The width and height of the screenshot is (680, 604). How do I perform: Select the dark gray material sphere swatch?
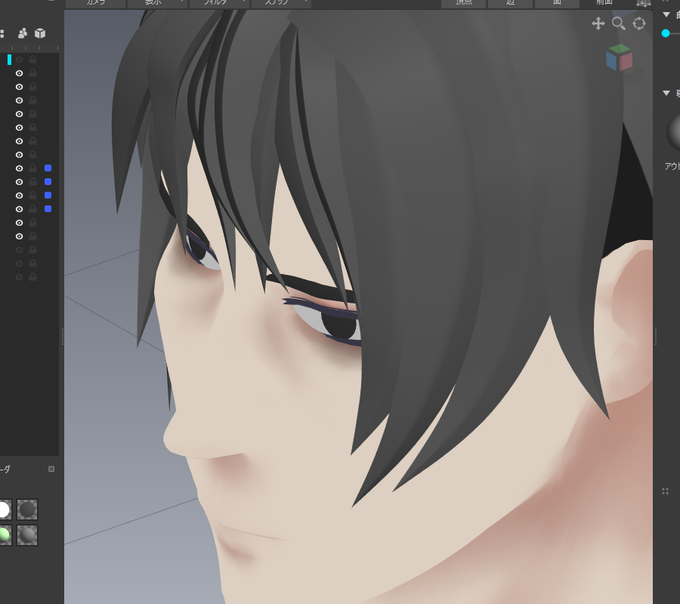click(x=27, y=509)
